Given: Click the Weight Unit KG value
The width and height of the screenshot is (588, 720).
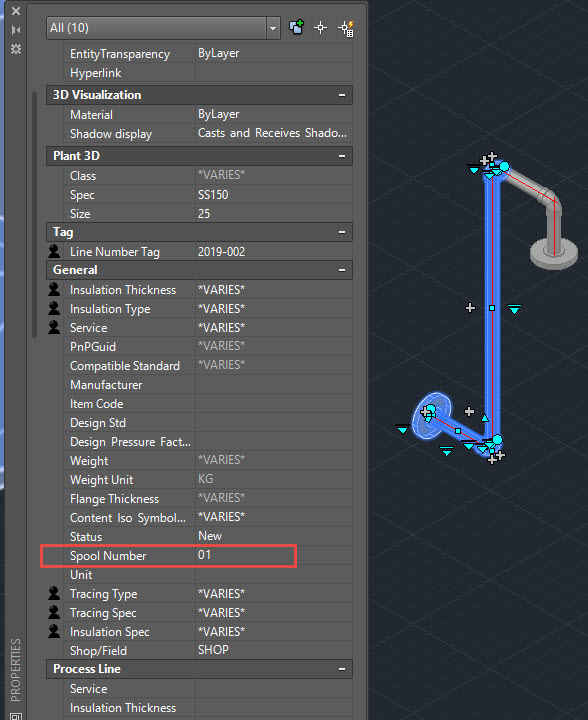Looking at the screenshot, I should coord(206,479).
